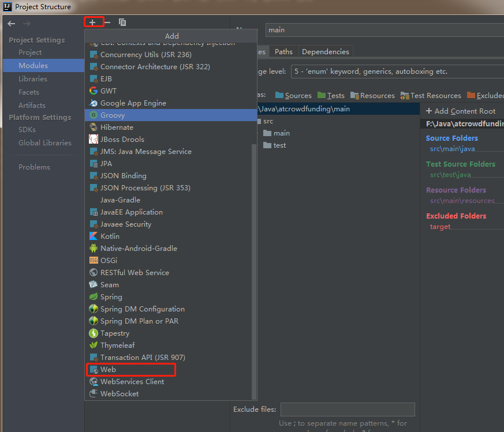The image size is (504, 432).
Task: Select Connector Architecture (JSR 322)
Action: click(171, 67)
